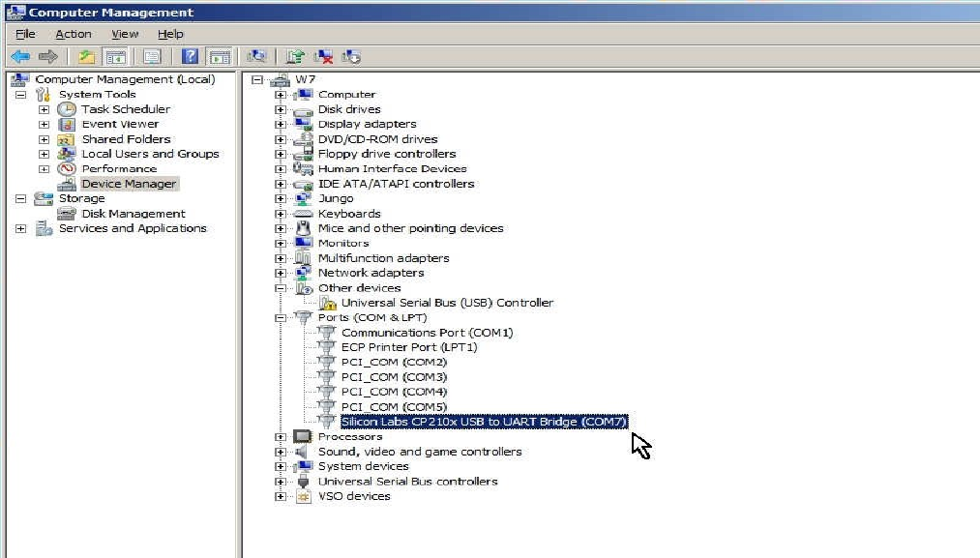Select IDE ATA/ATAPI controllers category
This screenshot has width=980, height=558.
pos(397,184)
